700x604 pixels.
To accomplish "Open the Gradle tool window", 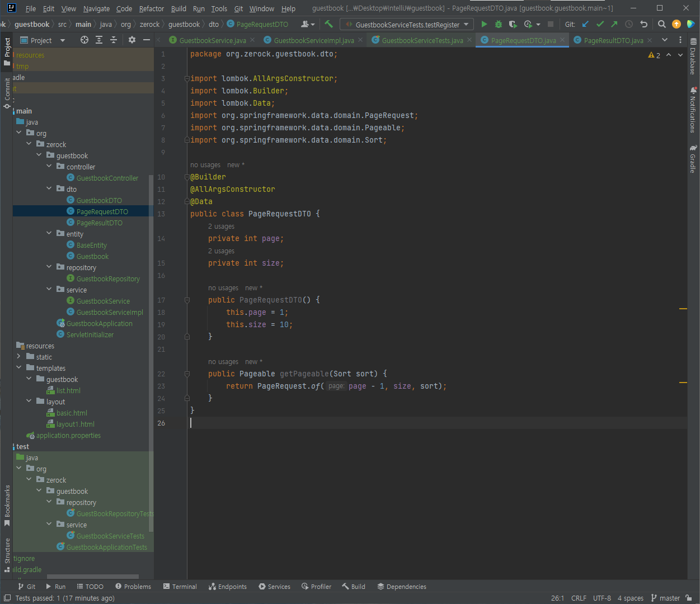I will [x=693, y=159].
